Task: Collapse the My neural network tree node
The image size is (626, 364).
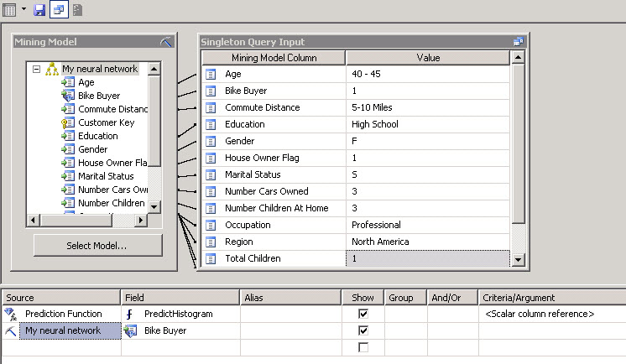Action: [x=36, y=69]
